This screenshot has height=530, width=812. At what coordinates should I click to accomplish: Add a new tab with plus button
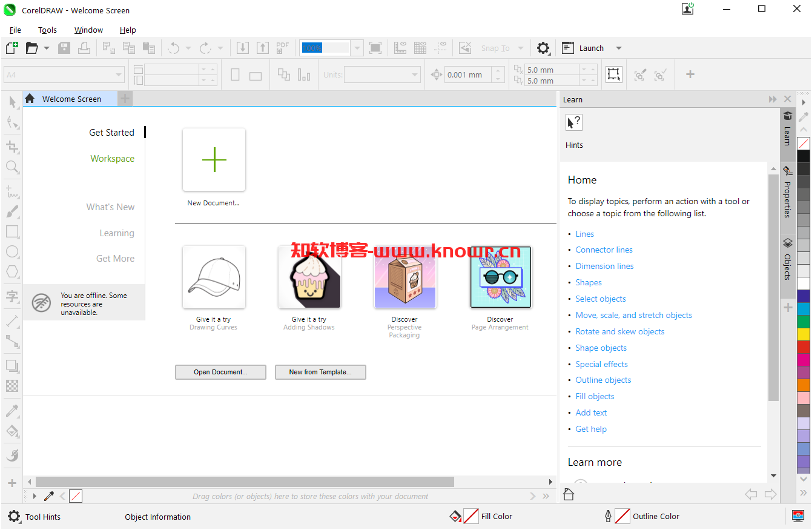[125, 99]
